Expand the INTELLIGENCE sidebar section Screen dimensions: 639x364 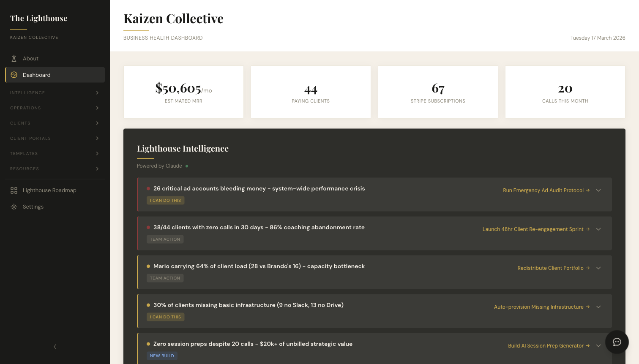pos(97,92)
